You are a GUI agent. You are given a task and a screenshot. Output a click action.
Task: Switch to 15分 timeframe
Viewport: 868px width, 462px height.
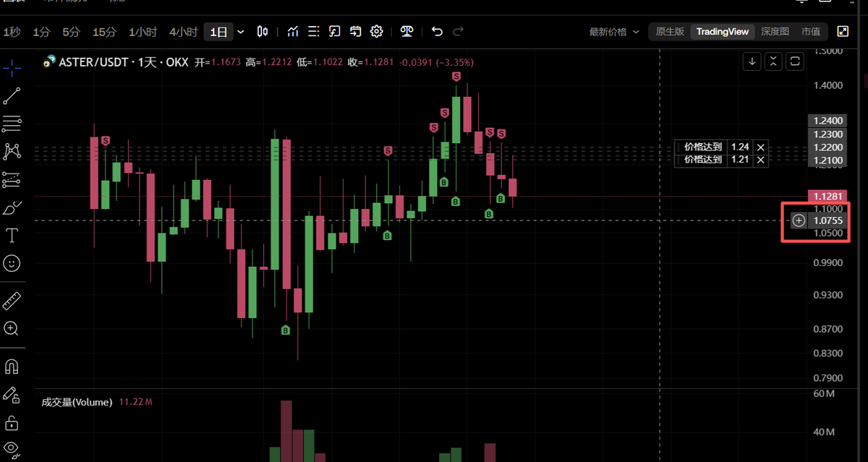point(104,32)
